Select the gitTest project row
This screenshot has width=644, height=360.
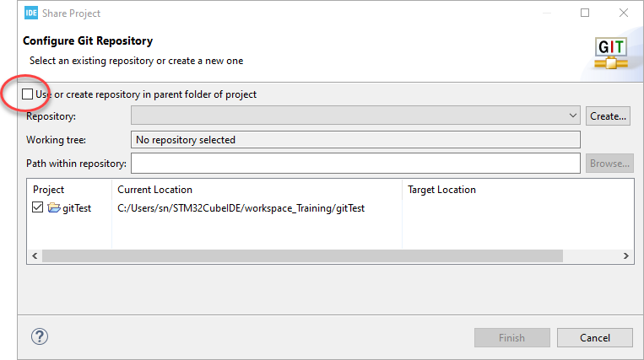(330, 208)
